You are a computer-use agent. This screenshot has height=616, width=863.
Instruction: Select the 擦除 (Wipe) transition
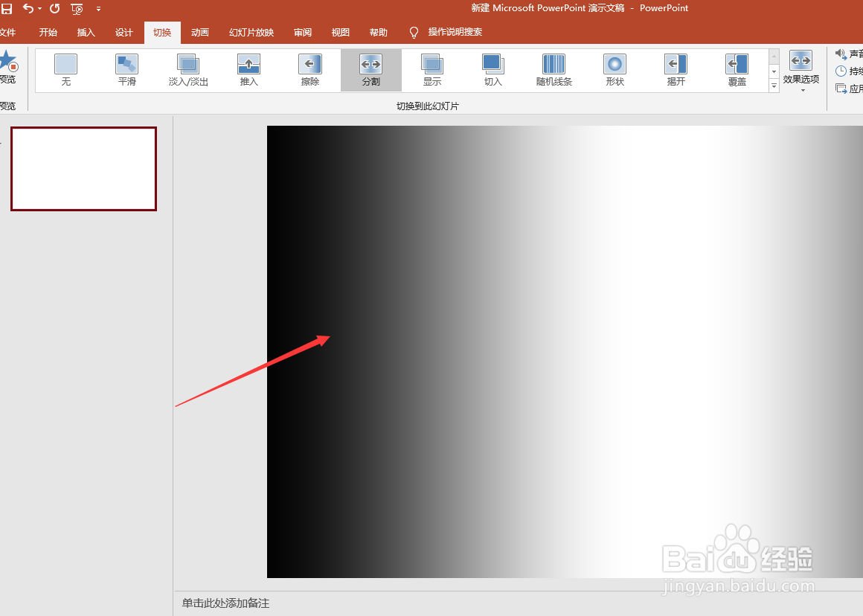click(x=309, y=70)
